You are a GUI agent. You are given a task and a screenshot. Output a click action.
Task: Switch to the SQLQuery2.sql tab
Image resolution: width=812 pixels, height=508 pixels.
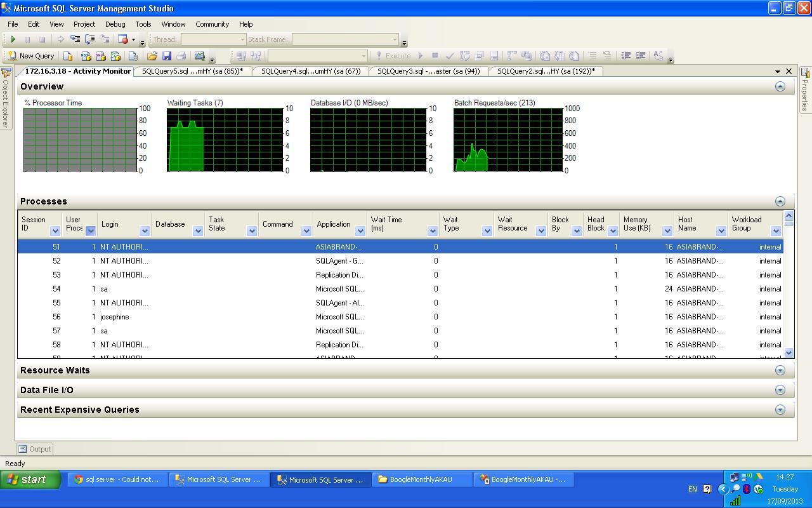pyautogui.click(x=546, y=71)
